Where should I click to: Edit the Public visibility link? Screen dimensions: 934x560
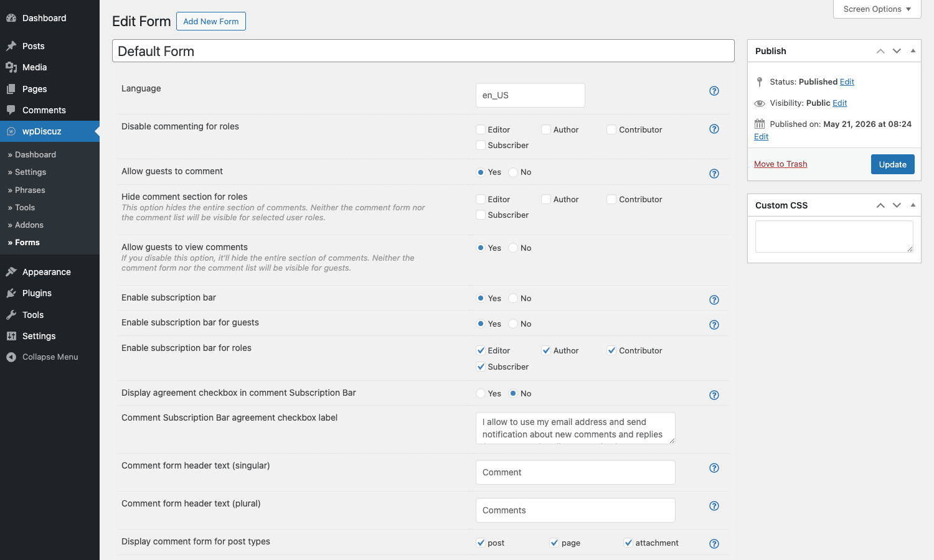tap(840, 103)
